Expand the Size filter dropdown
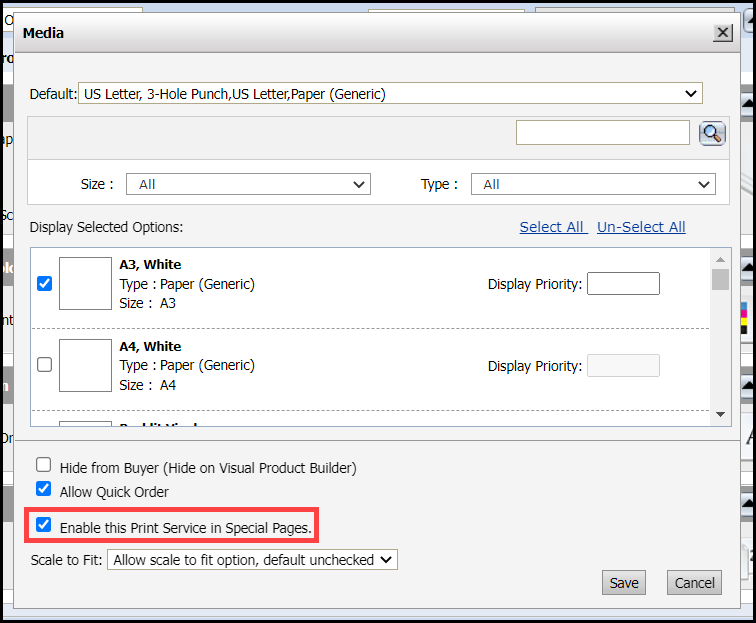This screenshot has width=756, height=623. click(x=248, y=184)
